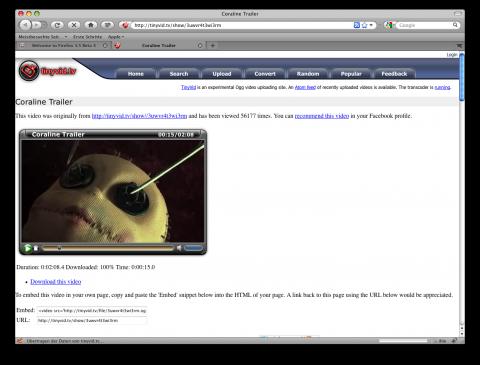Bookmark this page with the star icon
480x365 pixels.
pos(364,25)
